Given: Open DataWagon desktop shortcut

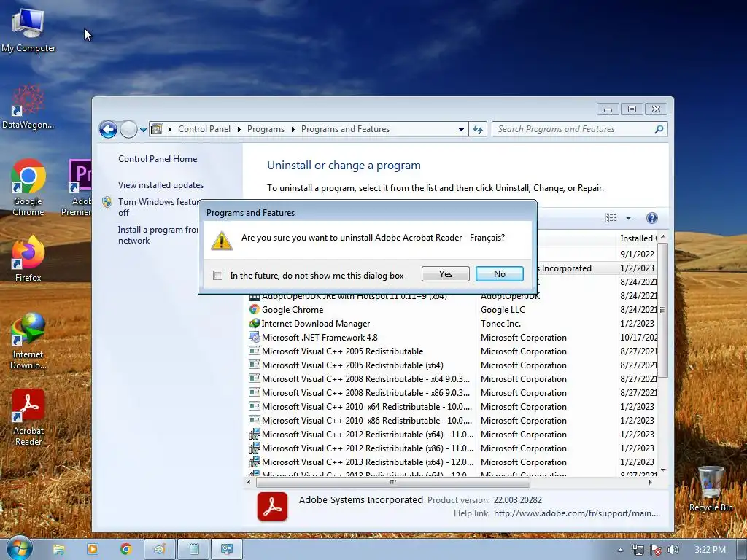Looking at the screenshot, I should (28, 106).
